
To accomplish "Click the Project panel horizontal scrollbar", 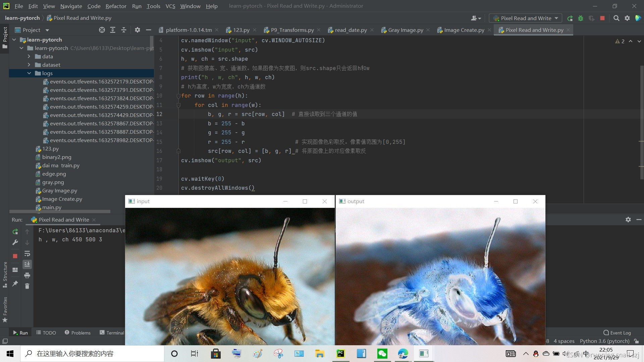I will tap(60, 212).
